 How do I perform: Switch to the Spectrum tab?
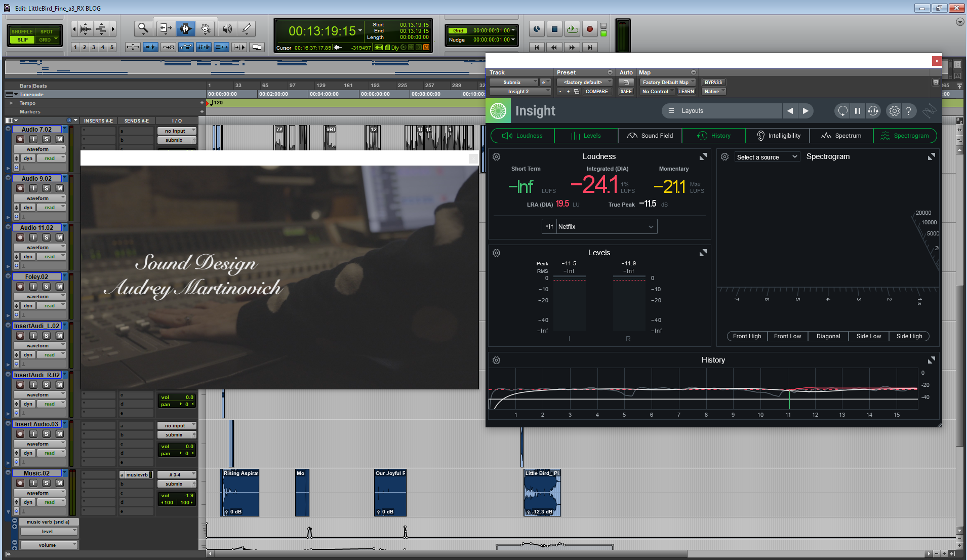click(841, 136)
